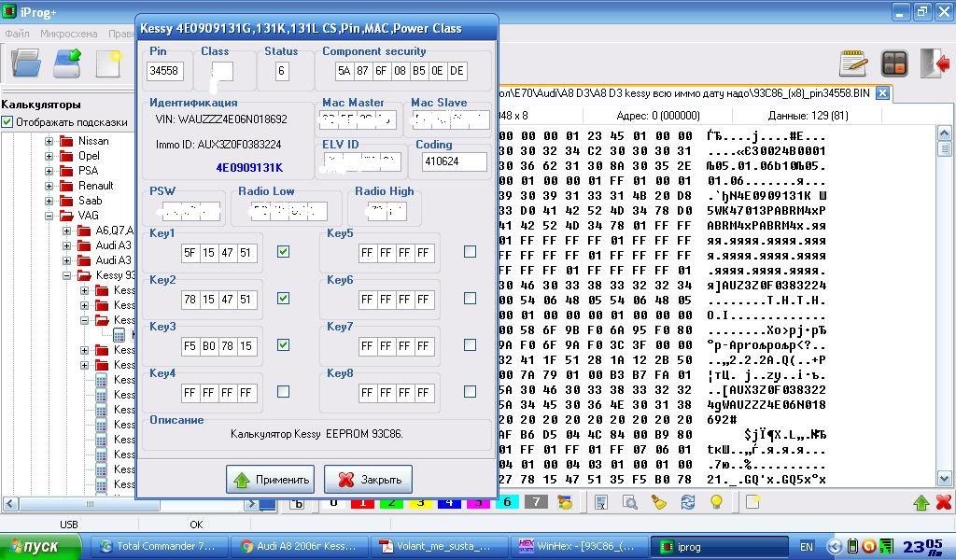Collapse the VAG tree node
This screenshot has height=560, width=956.
49,216
